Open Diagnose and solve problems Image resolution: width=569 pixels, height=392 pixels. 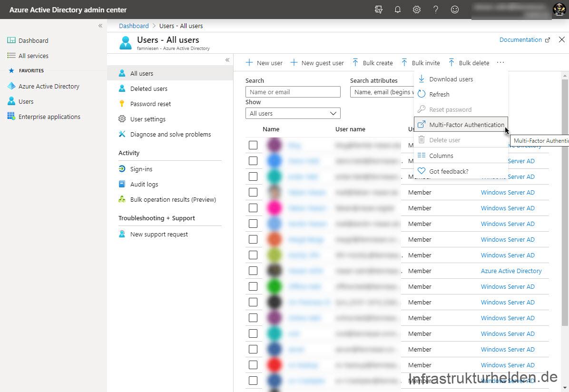[170, 134]
